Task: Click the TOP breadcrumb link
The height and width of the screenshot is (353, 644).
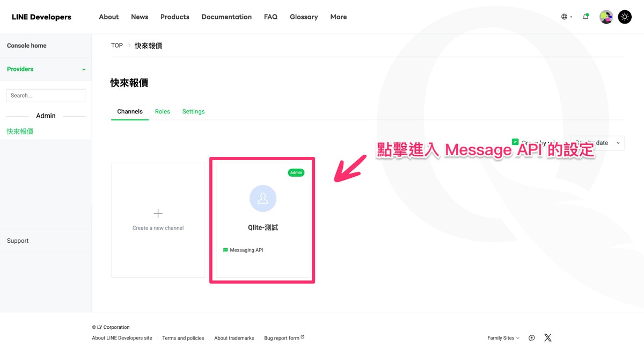Action: (x=117, y=46)
